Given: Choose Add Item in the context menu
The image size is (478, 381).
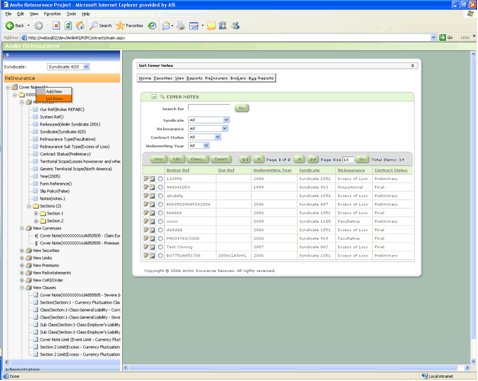Looking at the screenshot, I should (54, 91).
